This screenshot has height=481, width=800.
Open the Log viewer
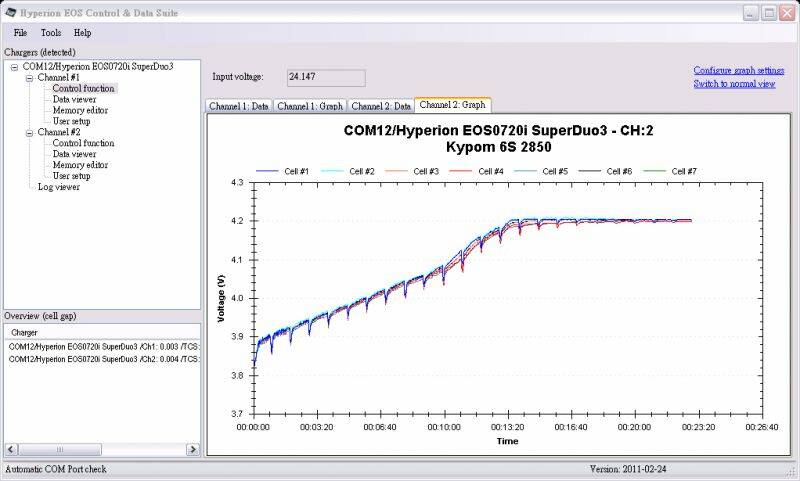[x=59, y=187]
